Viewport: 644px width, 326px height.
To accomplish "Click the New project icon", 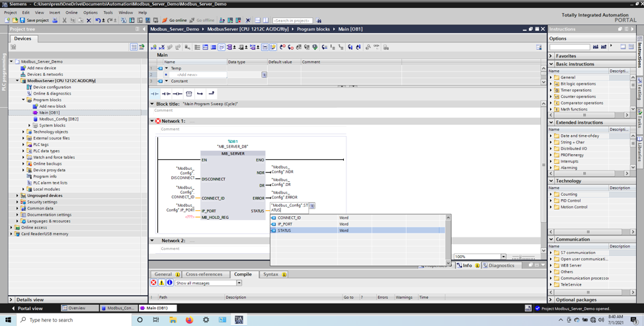I will pyautogui.click(x=7, y=20).
